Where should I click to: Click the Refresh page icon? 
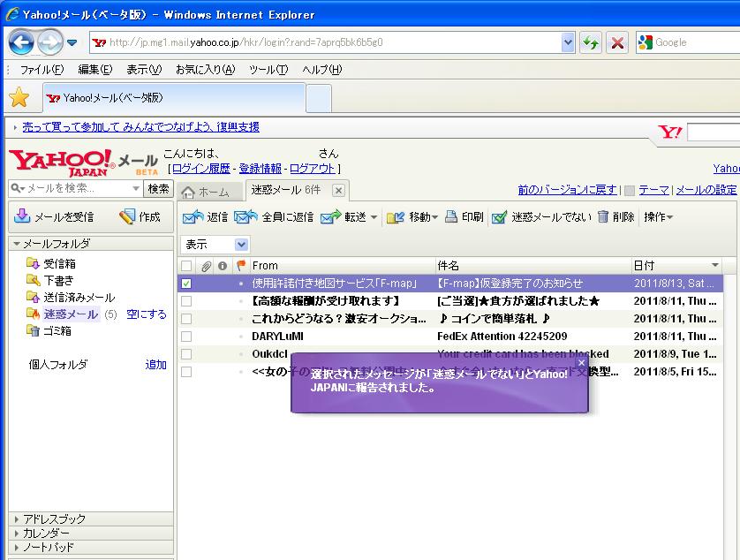[591, 43]
